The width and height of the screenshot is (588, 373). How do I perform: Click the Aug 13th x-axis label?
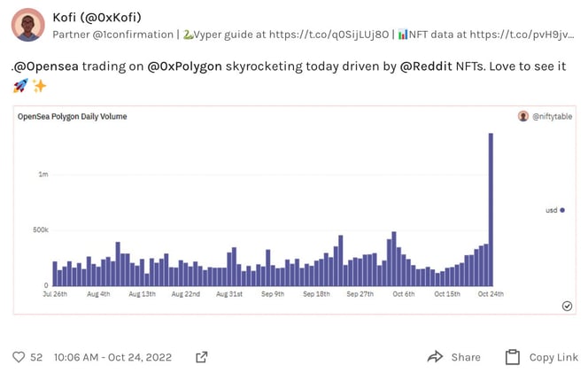[x=142, y=294]
